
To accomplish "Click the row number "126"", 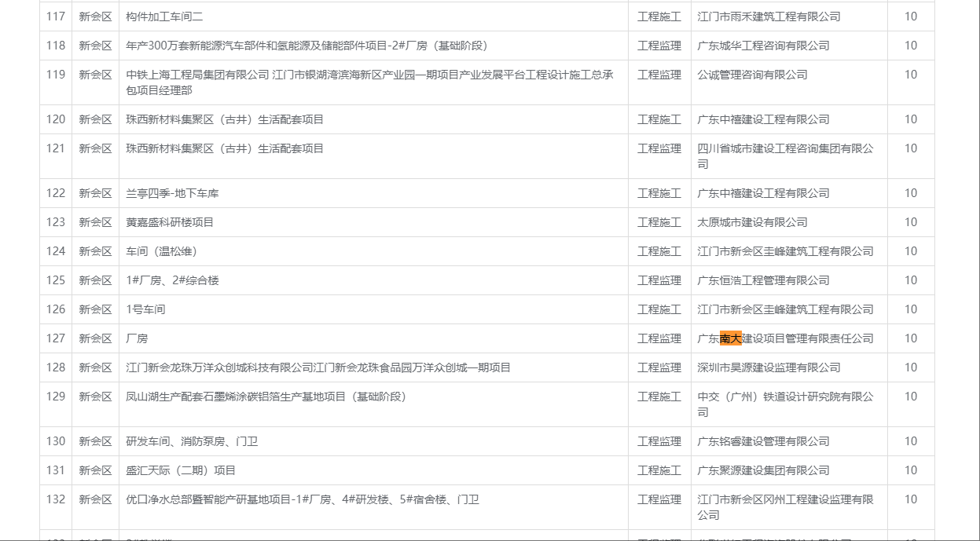I will click(56, 309).
